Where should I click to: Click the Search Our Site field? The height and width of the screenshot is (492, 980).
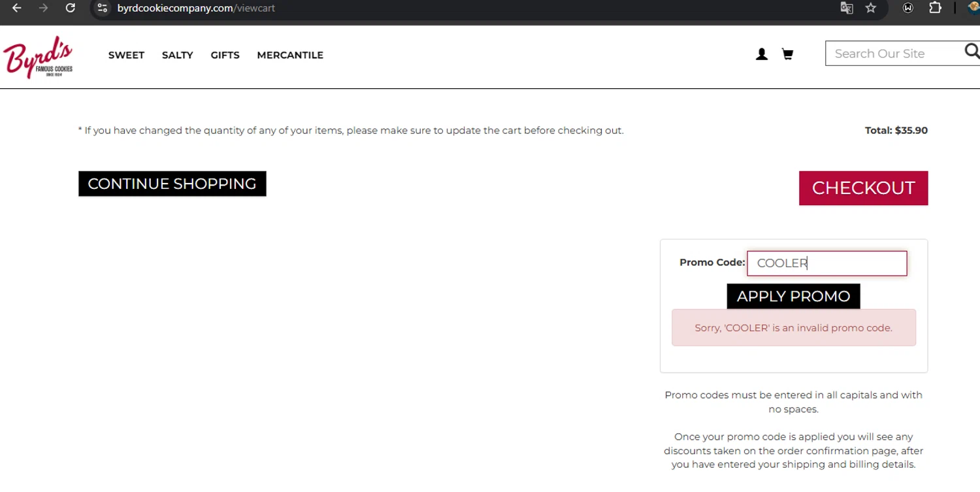pos(892,54)
